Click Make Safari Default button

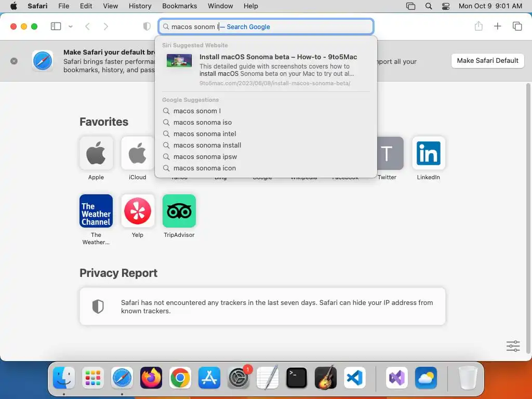pyautogui.click(x=487, y=61)
